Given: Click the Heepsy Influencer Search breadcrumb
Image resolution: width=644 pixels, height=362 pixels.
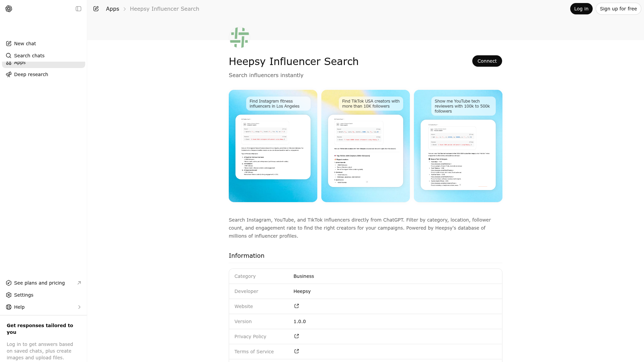Looking at the screenshot, I should (164, 9).
